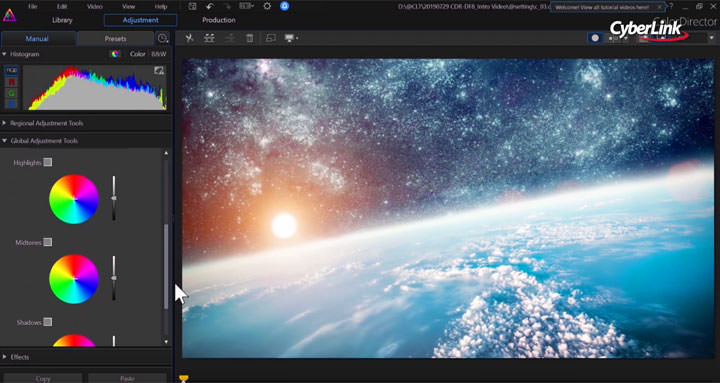Screen dimensions: 720x383
Task: Dismiss the Welcome tutorial notification
Action: pyautogui.click(x=659, y=7)
